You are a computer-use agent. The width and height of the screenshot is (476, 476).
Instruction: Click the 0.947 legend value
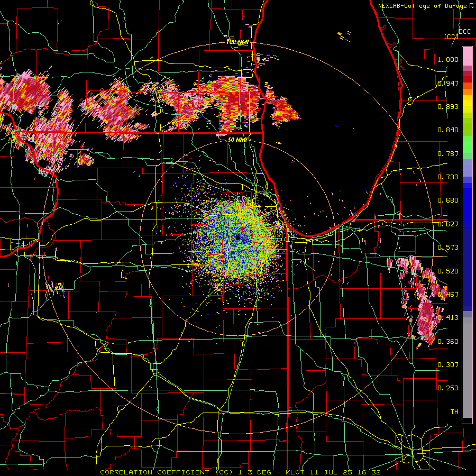448,83
